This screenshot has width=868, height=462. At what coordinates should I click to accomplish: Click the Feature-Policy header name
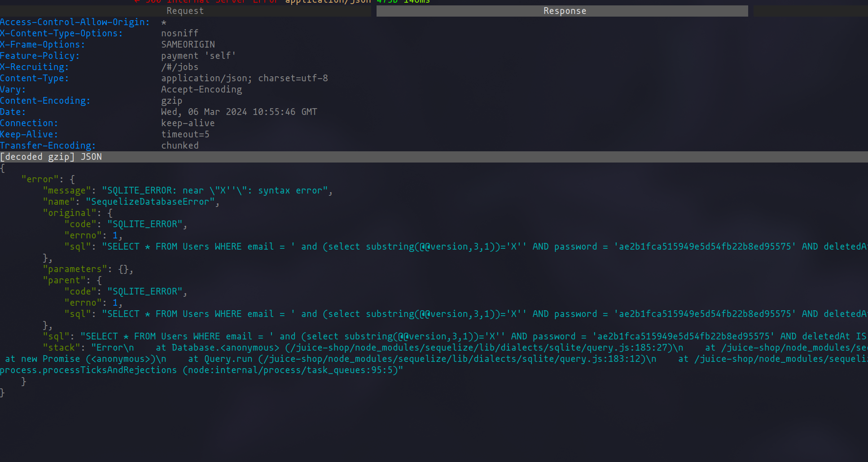(39, 56)
